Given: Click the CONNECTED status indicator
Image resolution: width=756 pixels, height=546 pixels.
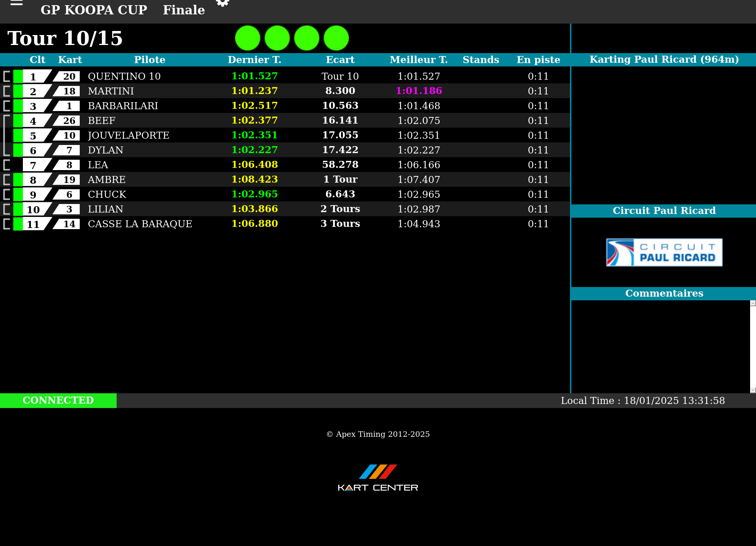Looking at the screenshot, I should click(x=58, y=400).
